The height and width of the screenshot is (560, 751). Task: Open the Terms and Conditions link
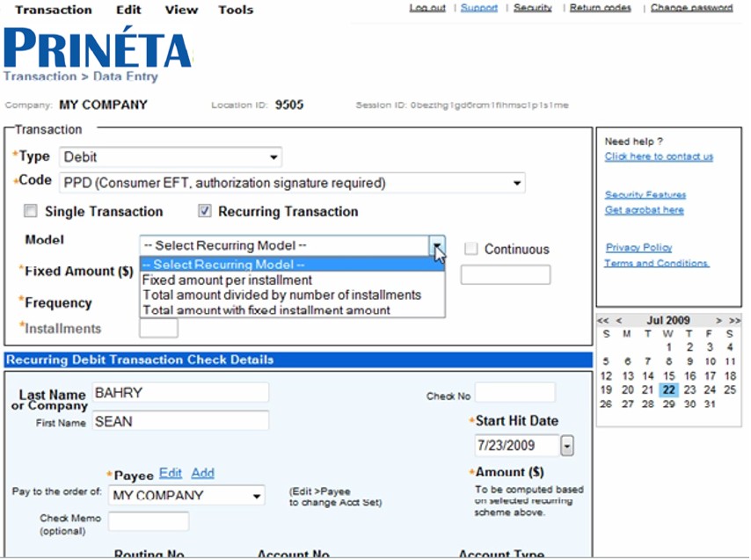tap(657, 263)
